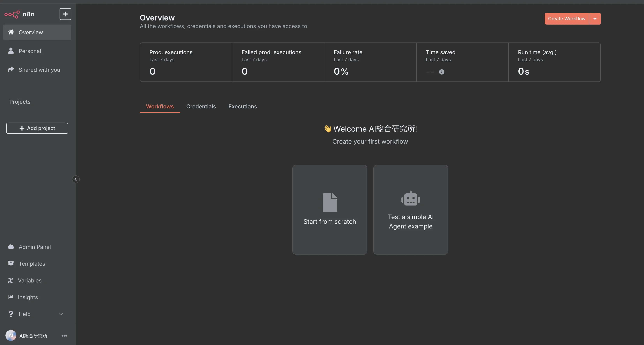Click the Welcome AI総合研究所 heading
The width and height of the screenshot is (644, 345).
pos(370,129)
